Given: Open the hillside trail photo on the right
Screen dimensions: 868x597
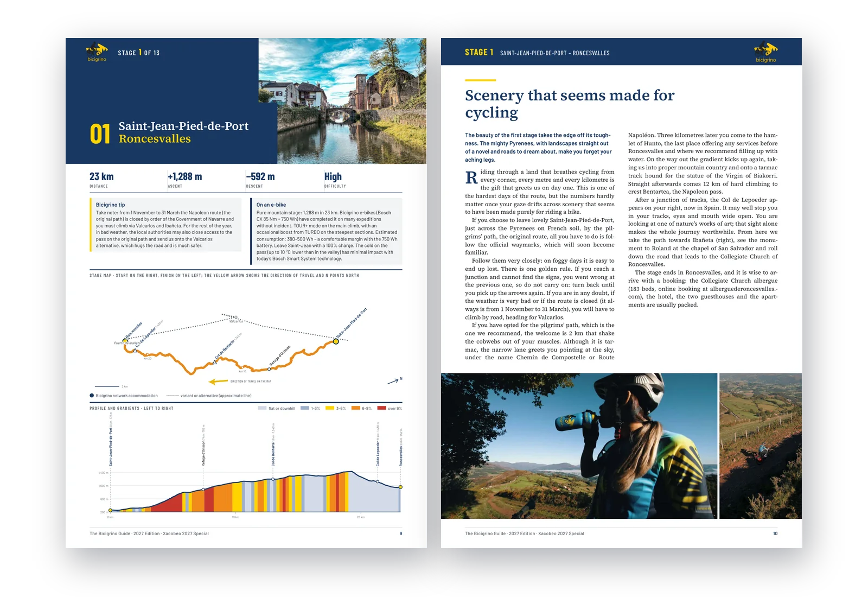Looking at the screenshot, I should pyautogui.click(x=761, y=446).
